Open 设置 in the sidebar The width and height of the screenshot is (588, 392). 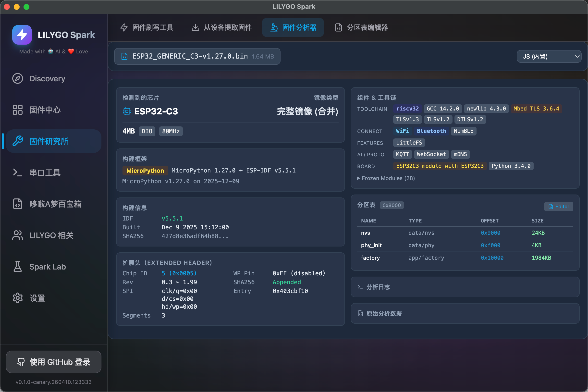(54, 298)
